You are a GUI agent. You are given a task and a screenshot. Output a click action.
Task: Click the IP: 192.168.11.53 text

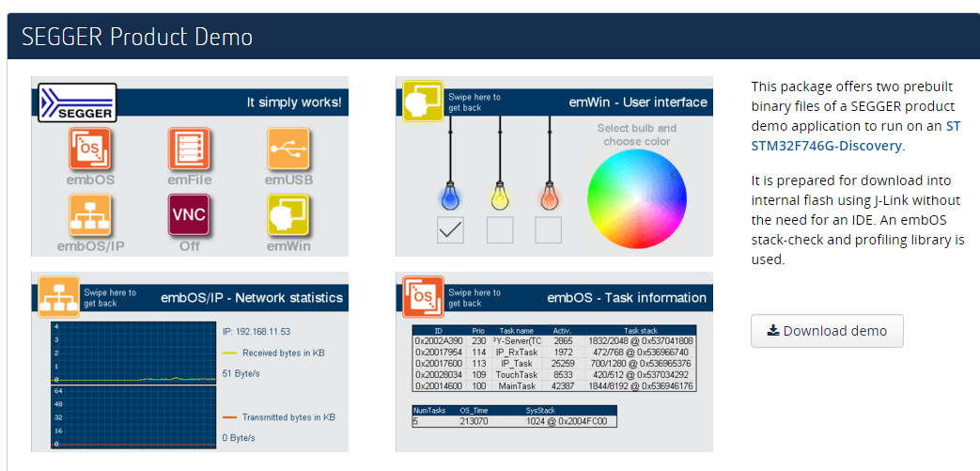(x=257, y=332)
